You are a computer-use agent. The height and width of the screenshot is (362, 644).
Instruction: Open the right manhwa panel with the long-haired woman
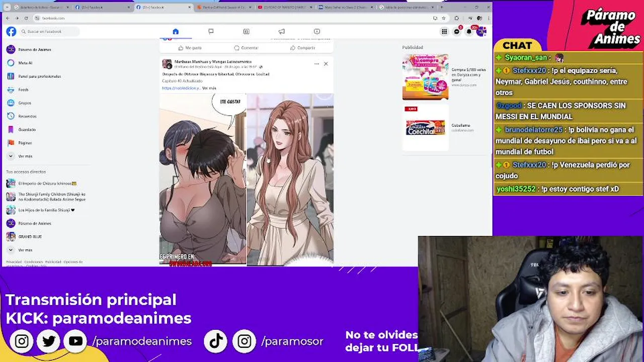tap(290, 179)
